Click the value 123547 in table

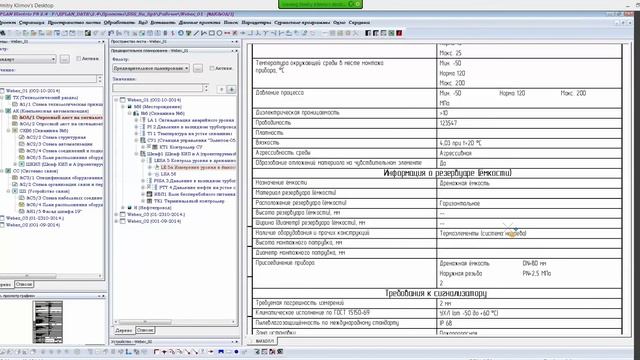448,123
